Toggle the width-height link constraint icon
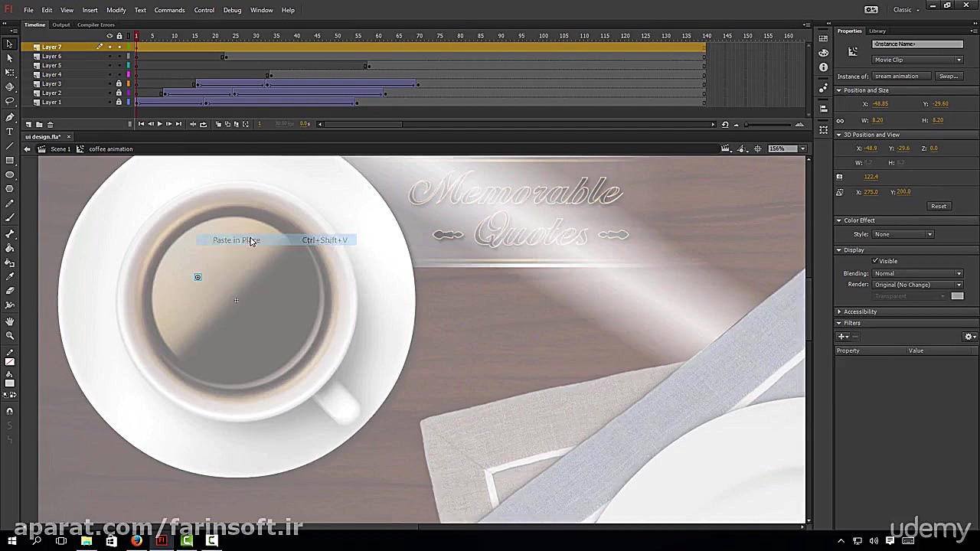The image size is (980, 551). pyautogui.click(x=840, y=120)
